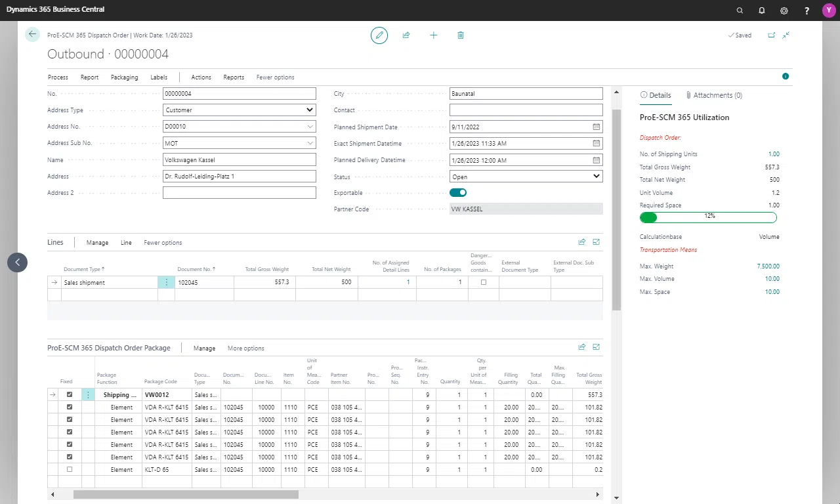Click the share icon in header
The width and height of the screenshot is (840, 504).
tap(406, 35)
